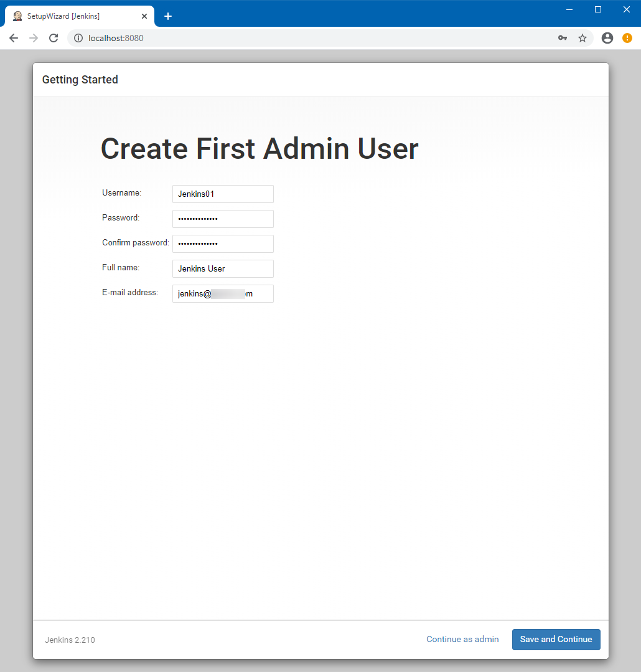This screenshot has height=672, width=641.
Task: Reload the Jenkins setup page
Action: 54,38
